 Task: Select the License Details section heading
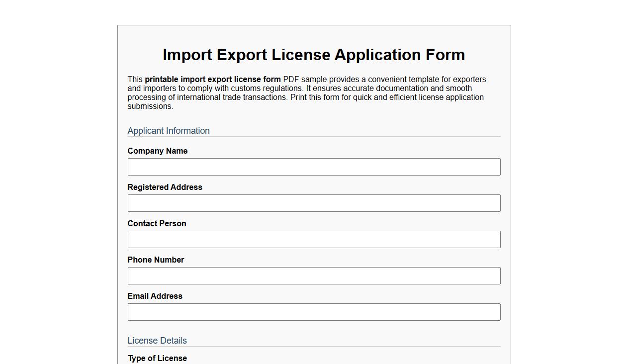tap(157, 341)
